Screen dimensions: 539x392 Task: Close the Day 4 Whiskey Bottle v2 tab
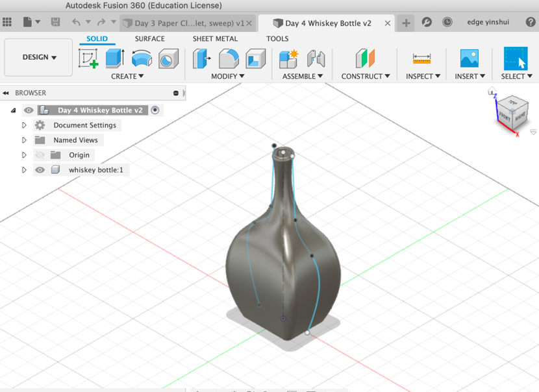388,23
